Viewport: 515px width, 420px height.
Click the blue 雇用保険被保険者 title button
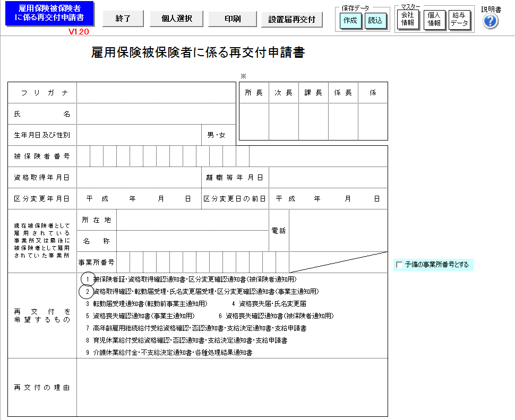tap(49, 13)
